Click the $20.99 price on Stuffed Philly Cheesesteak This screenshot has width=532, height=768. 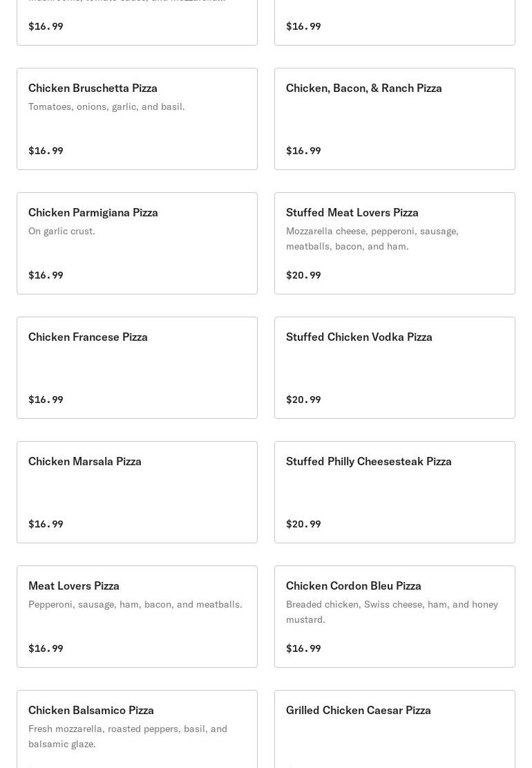point(303,524)
